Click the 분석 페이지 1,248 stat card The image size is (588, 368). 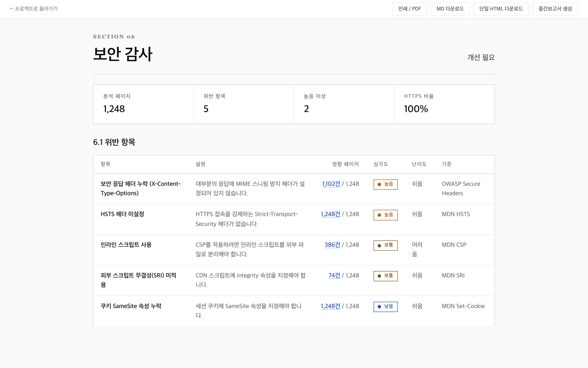(x=143, y=104)
